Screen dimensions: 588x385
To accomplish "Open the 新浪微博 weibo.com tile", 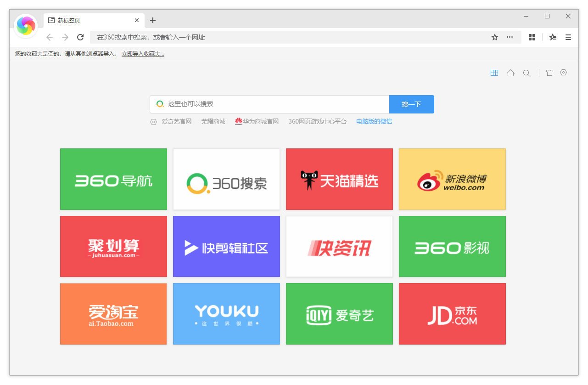I will (x=452, y=179).
